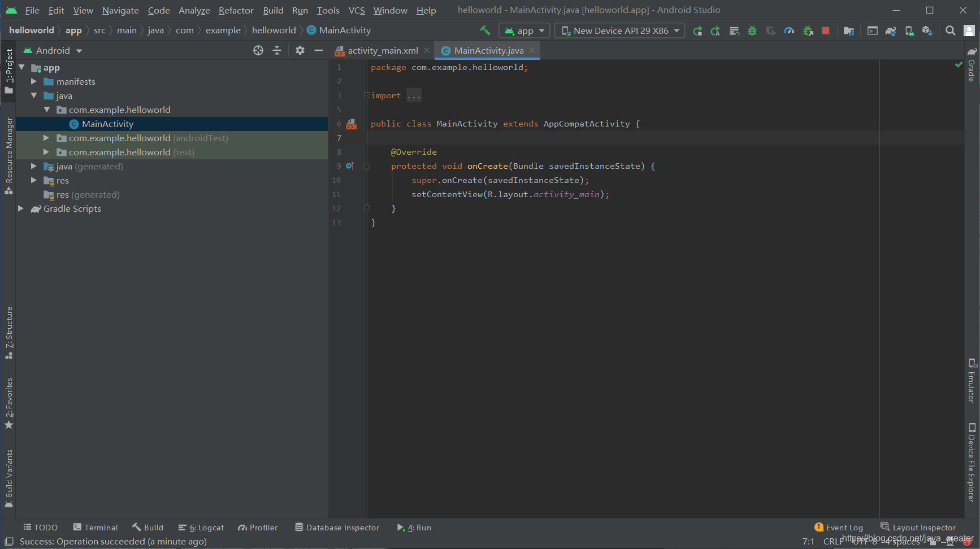Viewport: 980px width, 549px height.
Task: Expand the manifests folder
Action: point(34,81)
